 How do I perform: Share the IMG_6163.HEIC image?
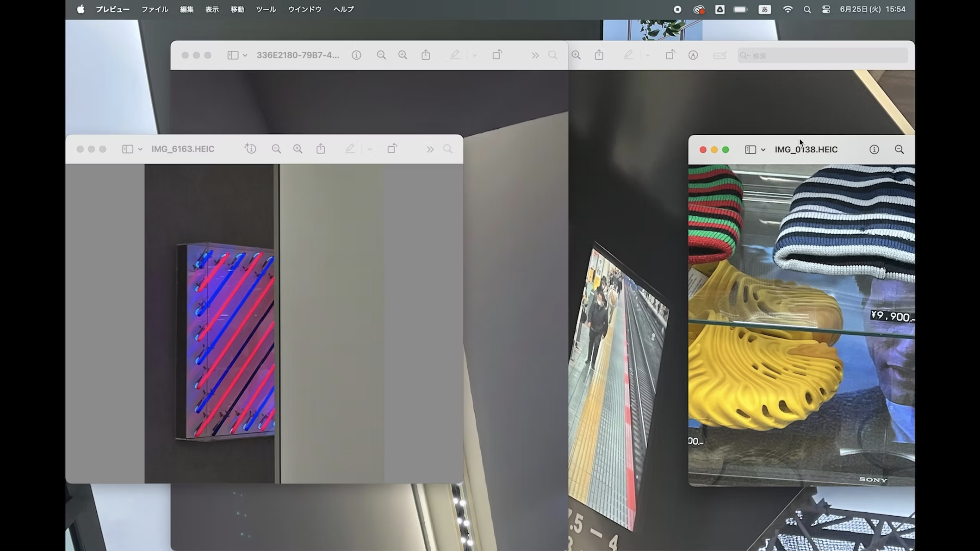point(321,149)
